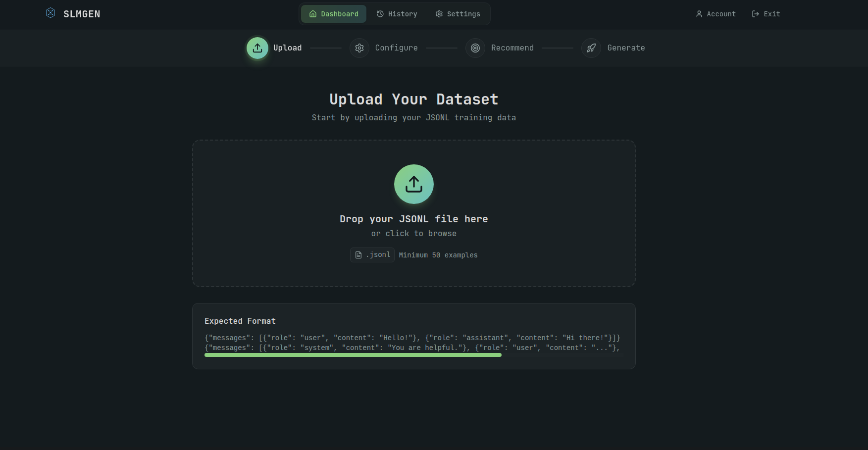Click 'Drop your JSONL file here' text

click(x=414, y=219)
